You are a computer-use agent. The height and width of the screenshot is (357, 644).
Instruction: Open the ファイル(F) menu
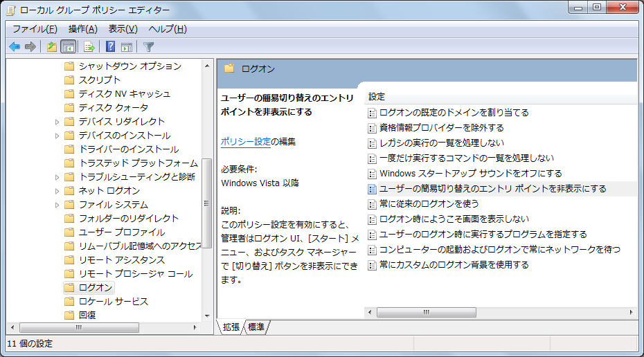[35, 29]
